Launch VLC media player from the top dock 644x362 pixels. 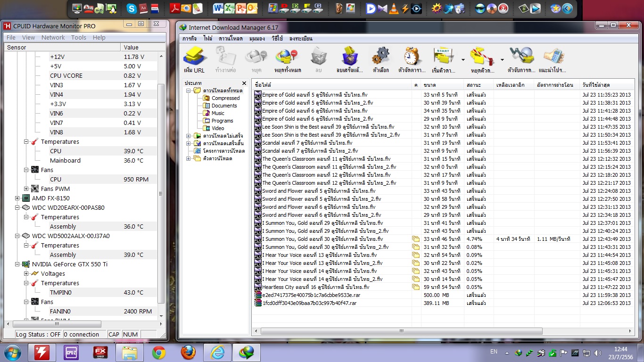click(x=393, y=8)
